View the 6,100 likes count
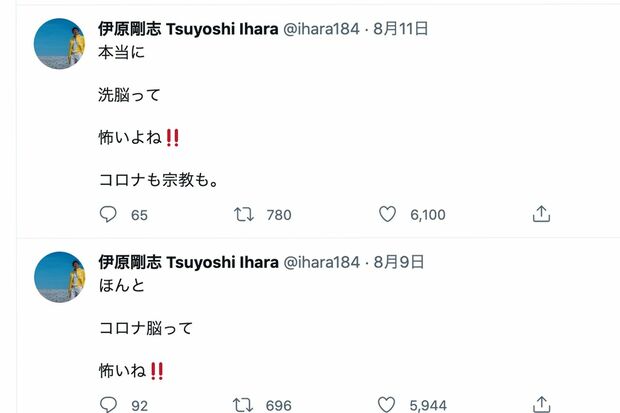Viewport: 620px width, 413px height. pos(427,214)
